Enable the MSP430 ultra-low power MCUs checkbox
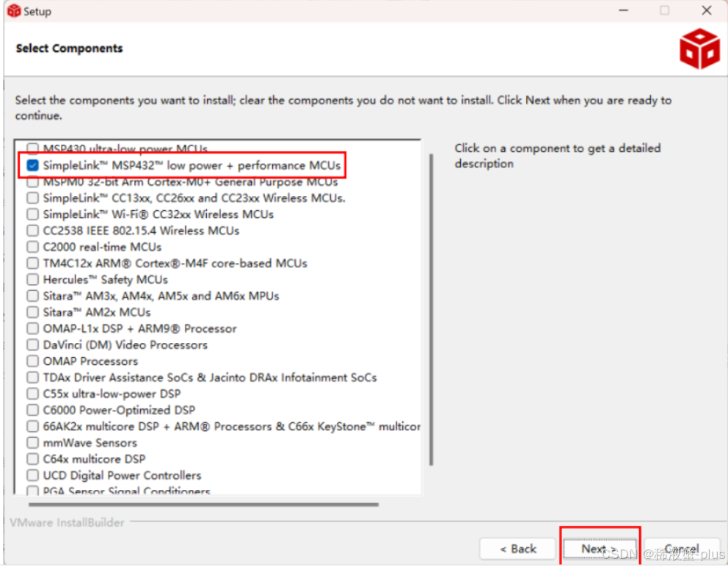 pos(32,148)
